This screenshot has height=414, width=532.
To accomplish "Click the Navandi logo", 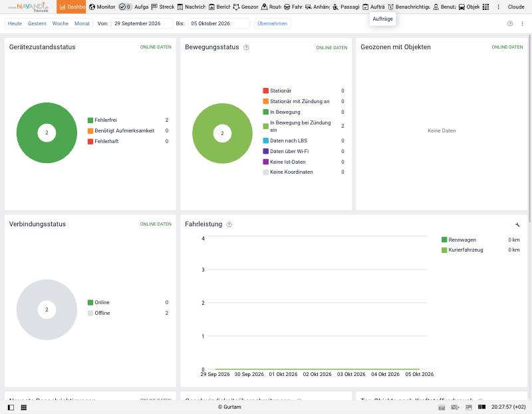I will tap(29, 7).
